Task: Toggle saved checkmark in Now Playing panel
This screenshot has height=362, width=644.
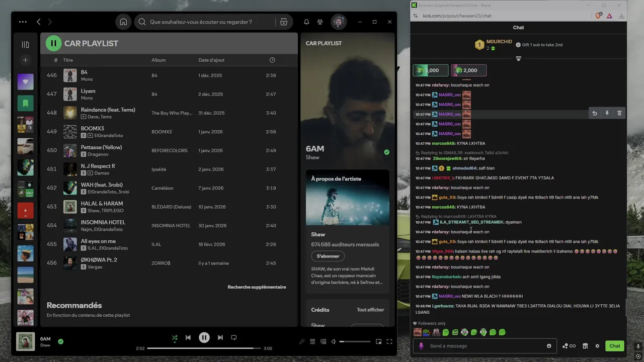Action: (386, 152)
